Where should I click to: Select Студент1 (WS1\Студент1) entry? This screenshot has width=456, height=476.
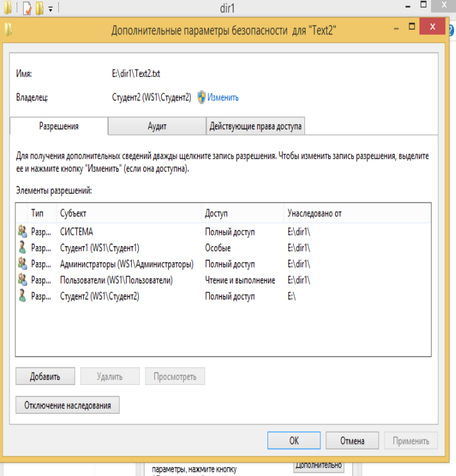click(x=223, y=248)
